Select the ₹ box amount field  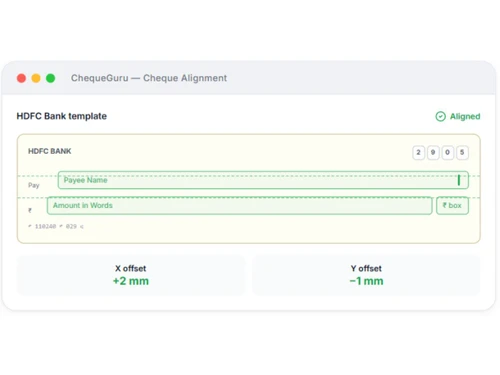tap(452, 205)
